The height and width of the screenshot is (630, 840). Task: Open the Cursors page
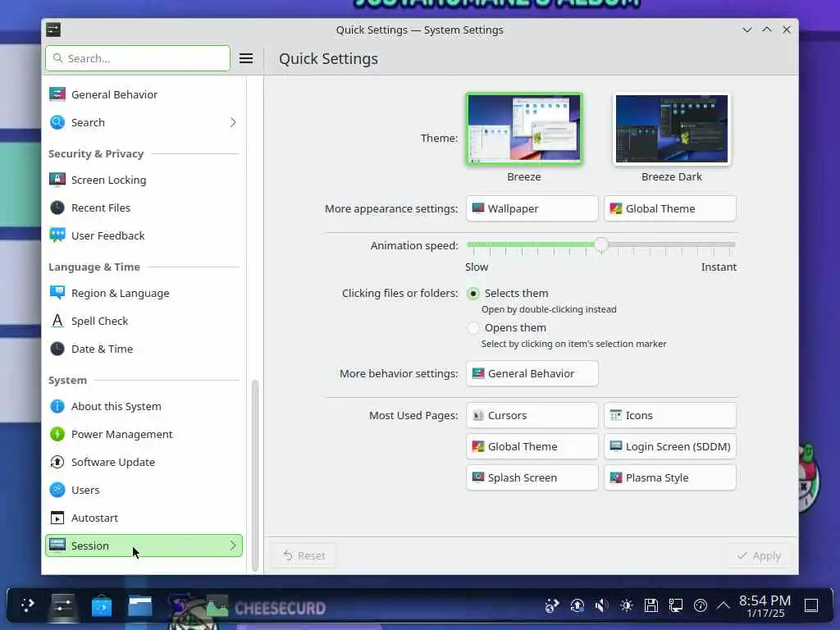click(532, 415)
